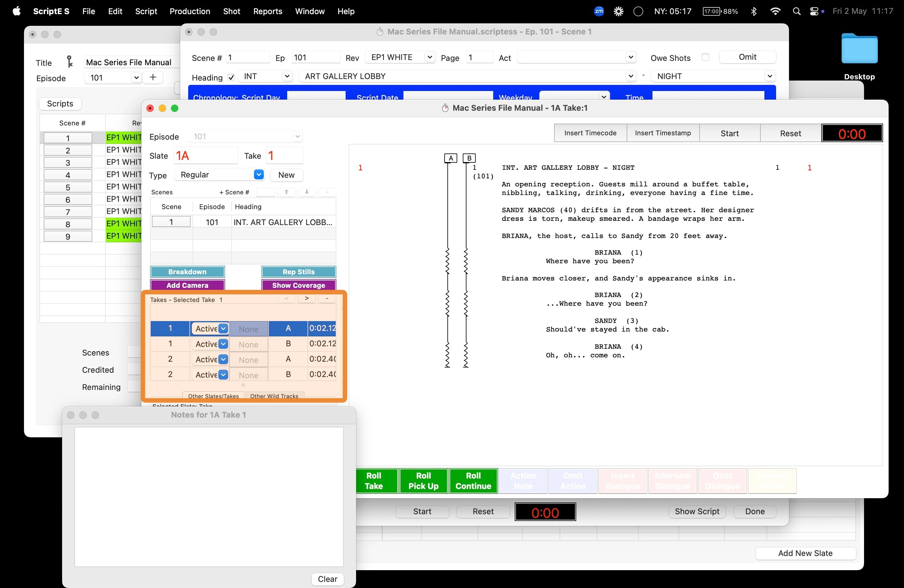The width and height of the screenshot is (904, 588).
Task: Click the Zoom status icon in menu bar
Action: [x=599, y=11]
